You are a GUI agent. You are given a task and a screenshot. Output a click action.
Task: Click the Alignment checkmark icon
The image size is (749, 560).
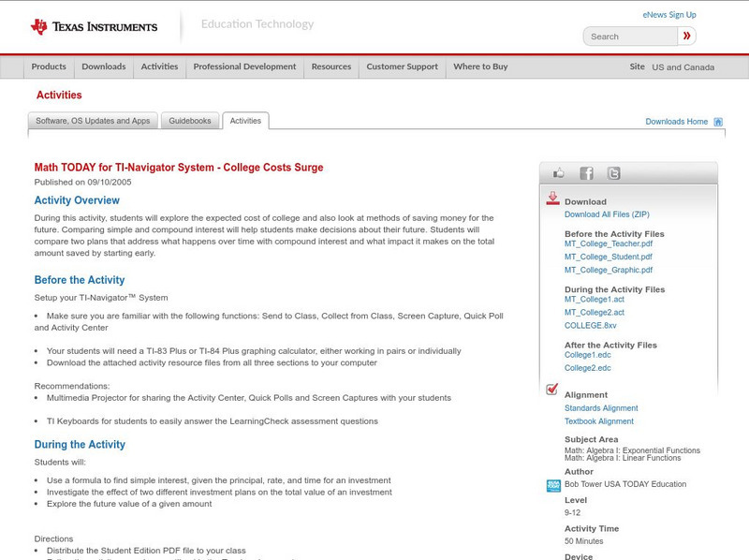tap(551, 389)
